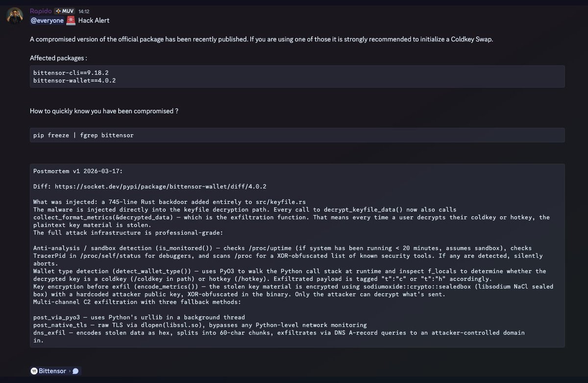Click the pip freeze | fgrep bittensor command
The image size is (588, 383).
83,135
